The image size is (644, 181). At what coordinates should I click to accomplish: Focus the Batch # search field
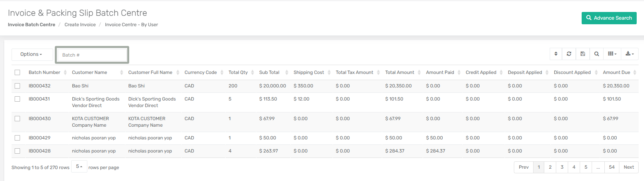(x=92, y=55)
